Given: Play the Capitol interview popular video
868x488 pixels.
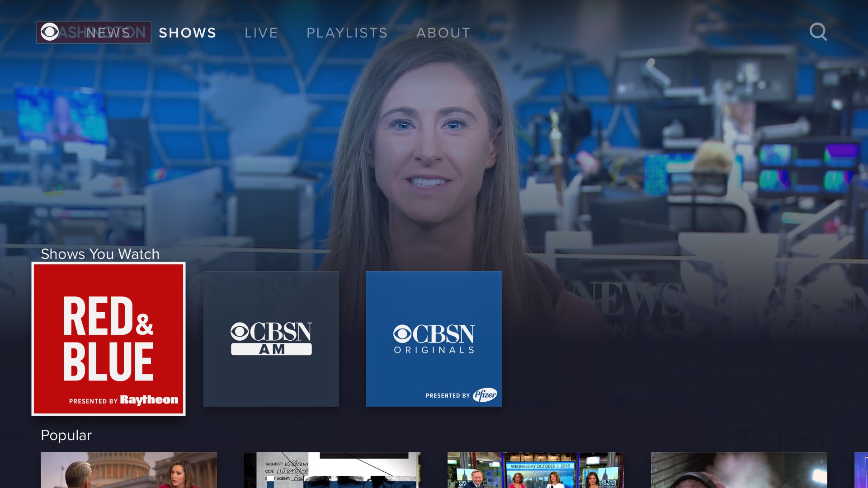Looking at the screenshot, I should (x=129, y=470).
